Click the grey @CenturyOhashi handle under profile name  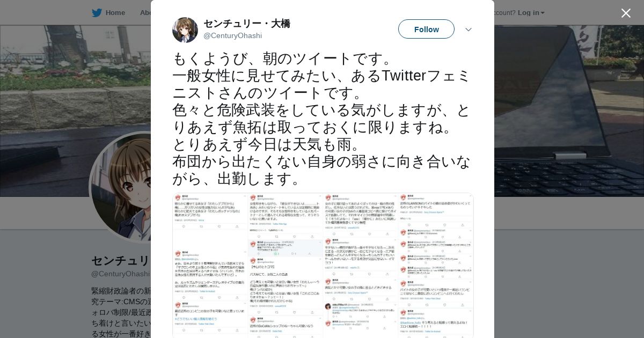pyautogui.click(x=121, y=274)
